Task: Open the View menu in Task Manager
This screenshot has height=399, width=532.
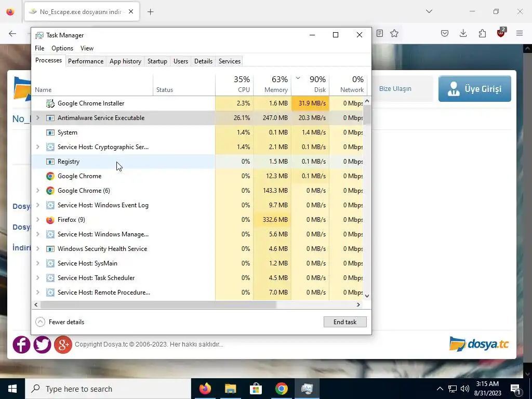Action: click(x=87, y=48)
